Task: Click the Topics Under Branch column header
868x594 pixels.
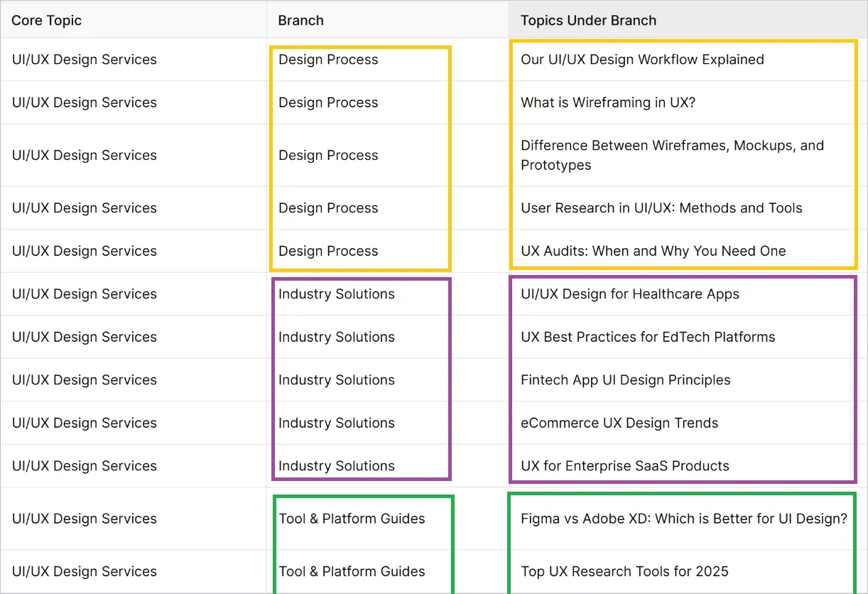Action: (588, 21)
